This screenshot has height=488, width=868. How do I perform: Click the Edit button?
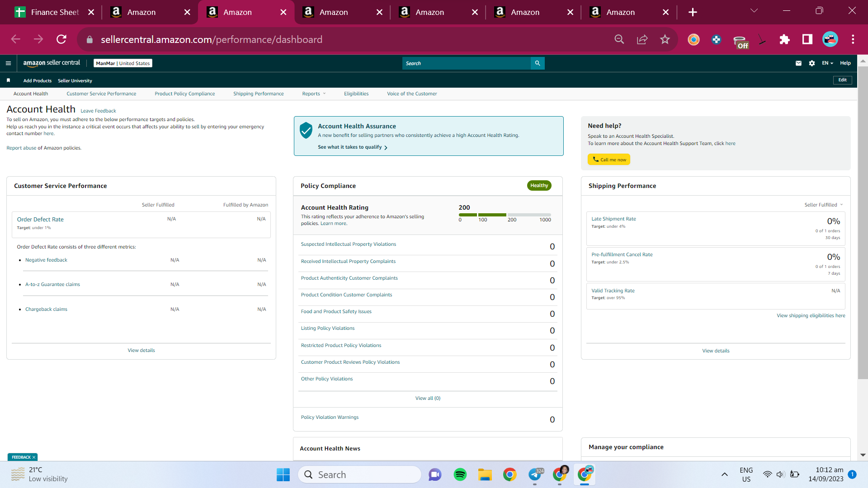(843, 80)
